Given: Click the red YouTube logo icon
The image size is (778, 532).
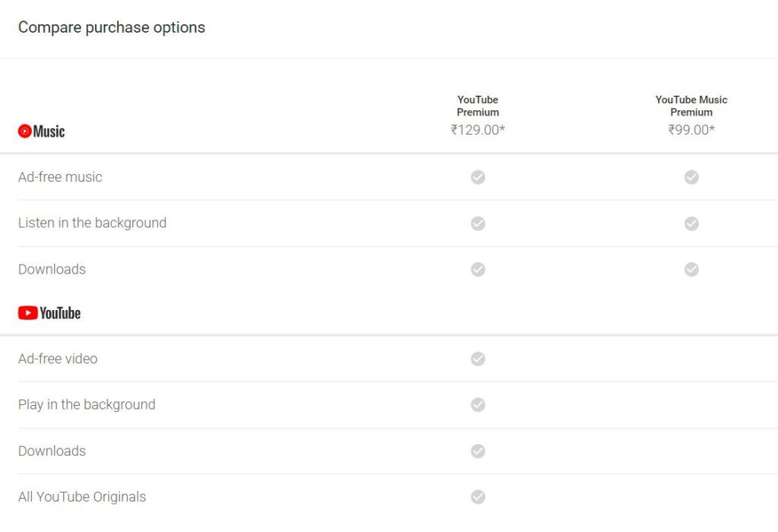Looking at the screenshot, I should point(28,312).
